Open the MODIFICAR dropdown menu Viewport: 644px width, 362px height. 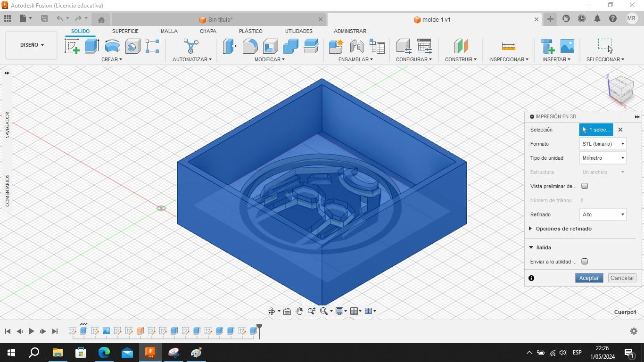[270, 59]
